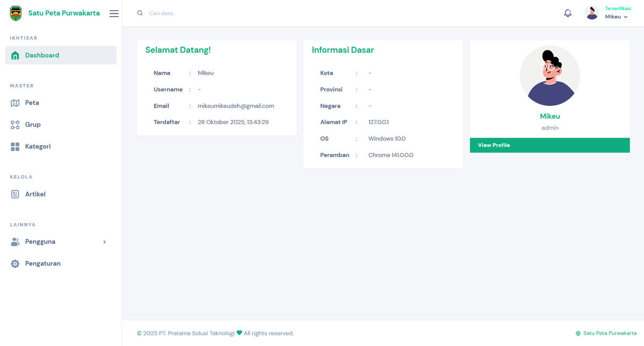Click the Satu Peta Purwakarta crest logo
Image resolution: width=644 pixels, height=346 pixels.
point(16,13)
